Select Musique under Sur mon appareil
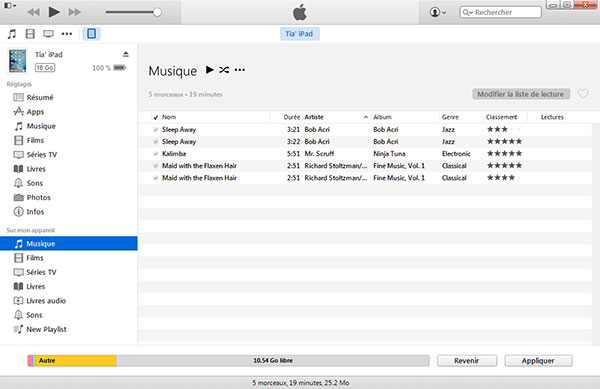The width and height of the screenshot is (600, 389). 69,244
